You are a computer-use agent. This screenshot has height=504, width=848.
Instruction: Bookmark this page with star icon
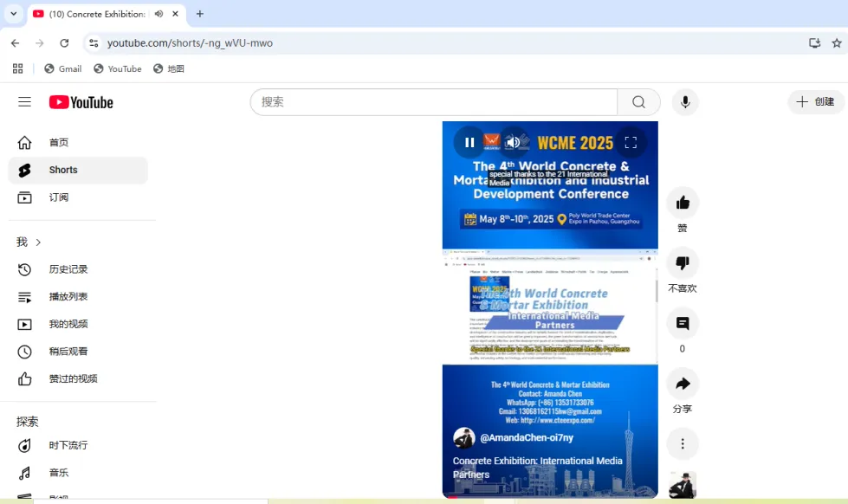tap(837, 42)
